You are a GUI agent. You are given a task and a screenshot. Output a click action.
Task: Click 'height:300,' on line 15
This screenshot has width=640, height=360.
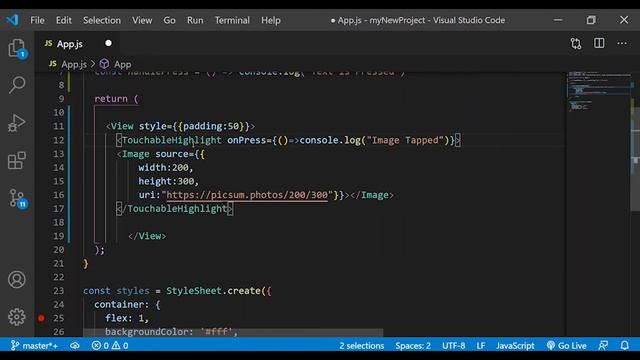click(168, 181)
